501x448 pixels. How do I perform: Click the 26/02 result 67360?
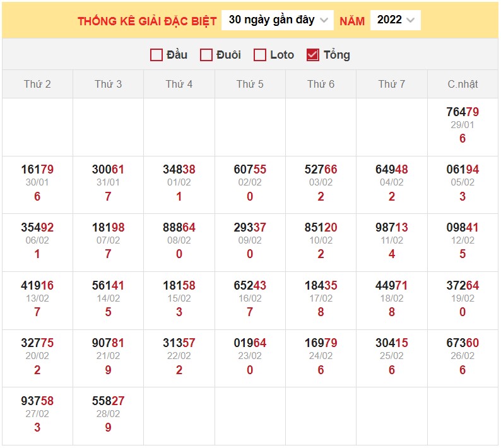click(x=463, y=343)
